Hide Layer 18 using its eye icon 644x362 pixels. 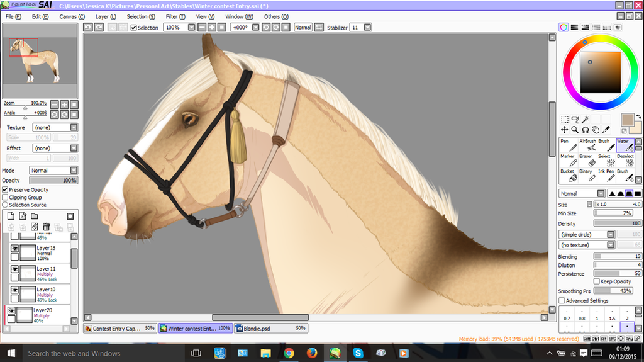tap(15, 249)
